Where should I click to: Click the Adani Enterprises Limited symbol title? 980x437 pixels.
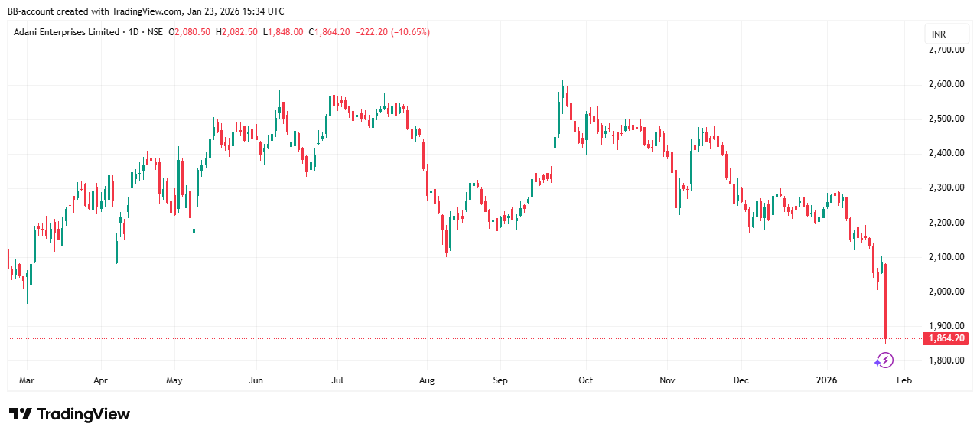(67, 32)
